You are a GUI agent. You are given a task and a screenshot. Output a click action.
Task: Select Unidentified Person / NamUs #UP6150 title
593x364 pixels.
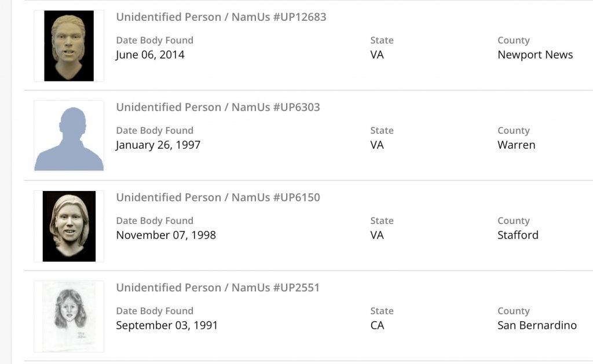point(218,197)
